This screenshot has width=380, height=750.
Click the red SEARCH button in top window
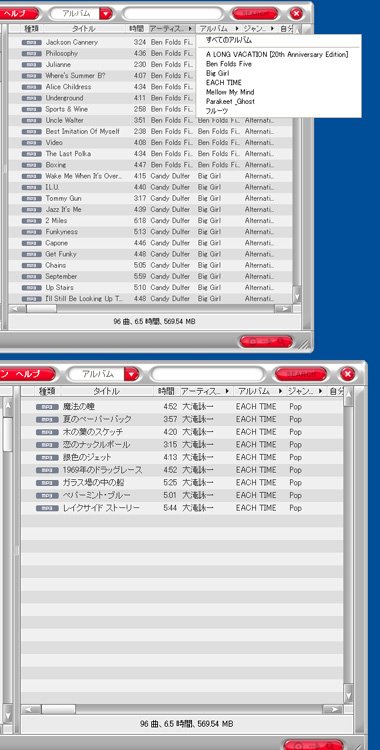point(255,13)
